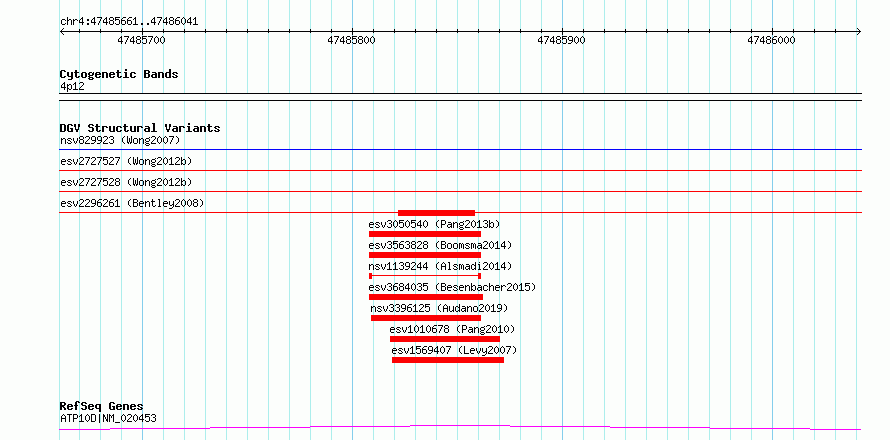Click the red line for esv2727527
Image resolution: width=890 pixels, height=440 pixels.
coord(460,171)
